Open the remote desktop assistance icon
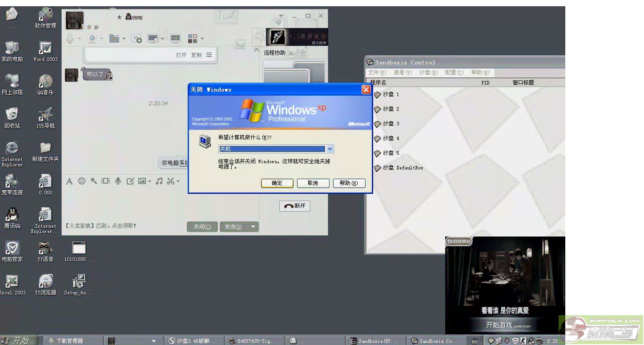This screenshot has height=345, width=644. click(153, 39)
